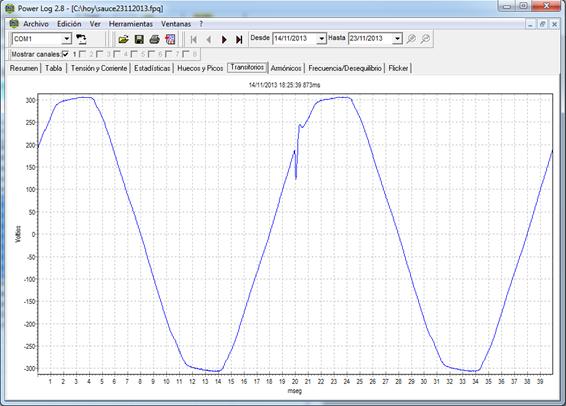Screen dimensions: 566x406
Task: Go to next transient record
Action: [x=224, y=39]
